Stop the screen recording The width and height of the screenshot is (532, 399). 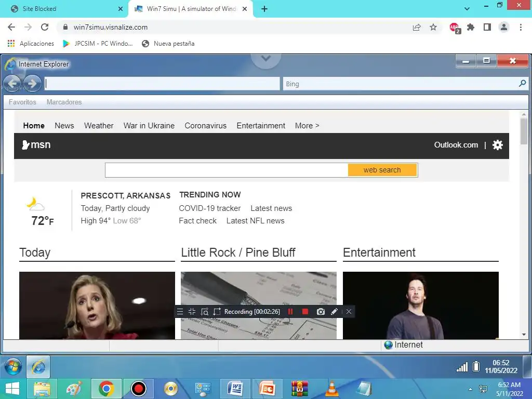305,312
